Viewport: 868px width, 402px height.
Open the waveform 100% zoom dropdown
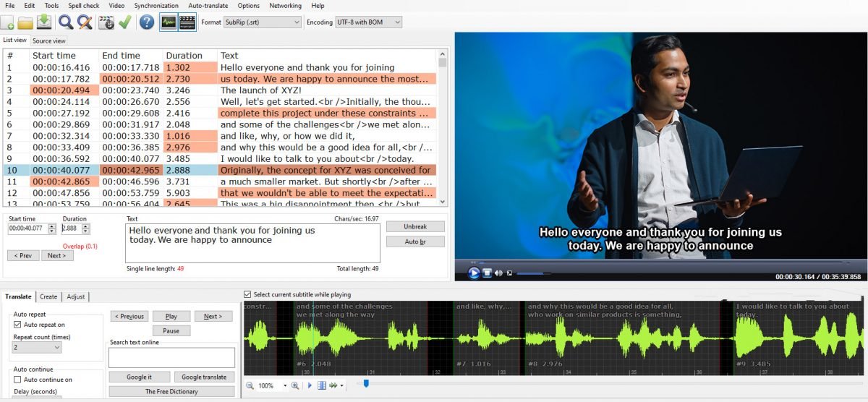click(x=285, y=386)
